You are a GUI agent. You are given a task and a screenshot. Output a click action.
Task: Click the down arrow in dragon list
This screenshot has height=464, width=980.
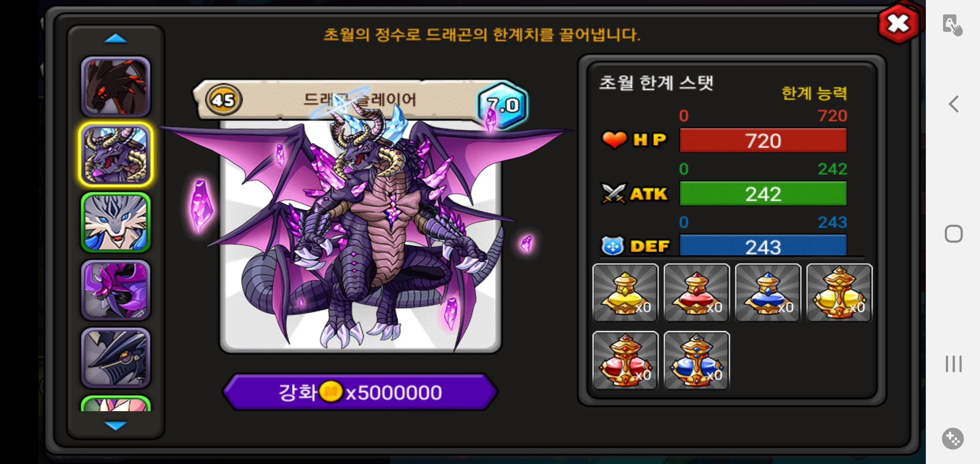click(116, 425)
